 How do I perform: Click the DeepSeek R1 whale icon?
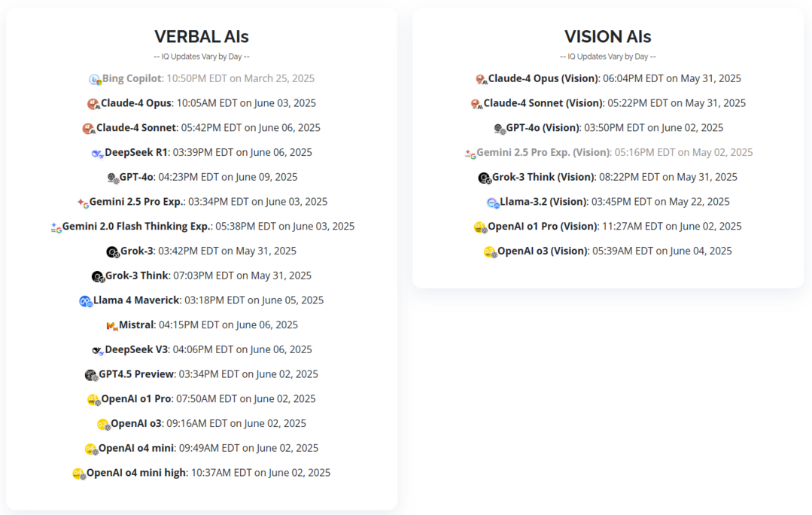[97, 154]
